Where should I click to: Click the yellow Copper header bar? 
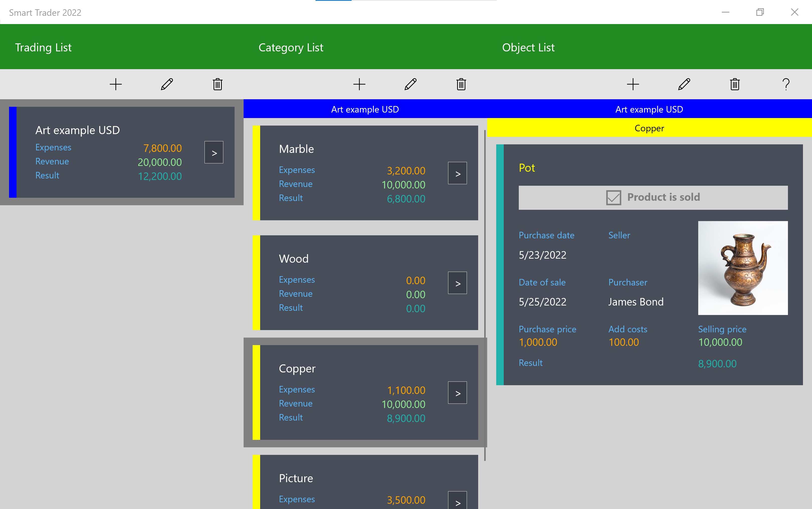649,128
